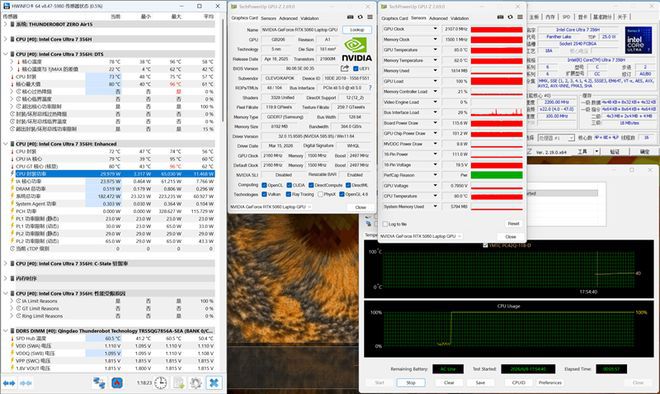
Task: Switch to Sensors tab in left GPU-Z window
Action: point(269,19)
